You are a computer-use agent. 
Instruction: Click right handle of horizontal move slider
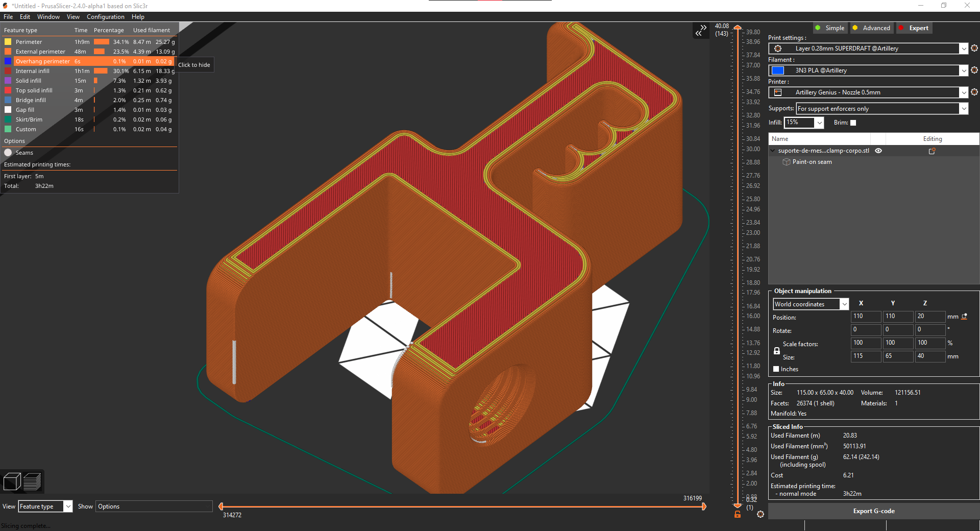(704, 506)
